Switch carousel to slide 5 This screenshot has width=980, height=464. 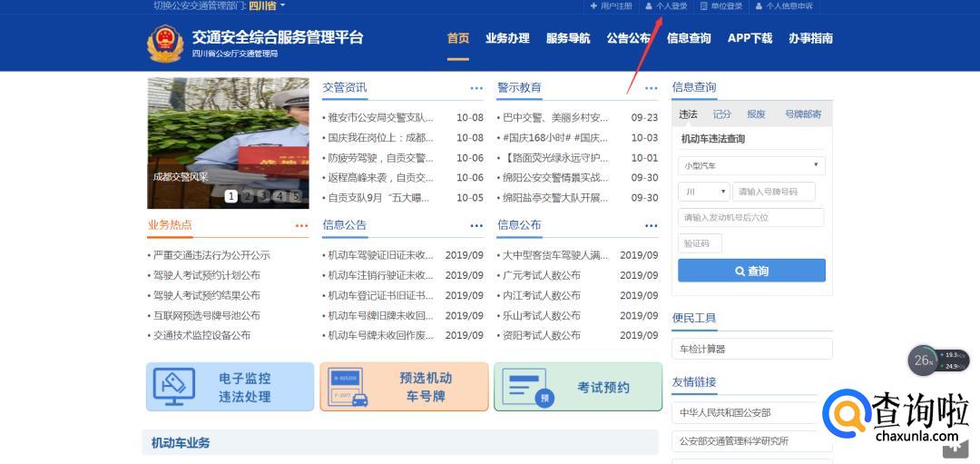click(295, 196)
